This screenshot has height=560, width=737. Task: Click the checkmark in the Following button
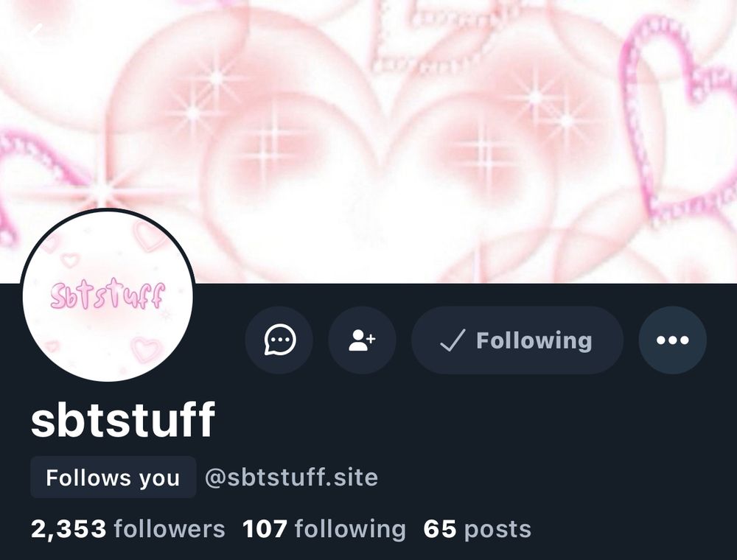pos(453,340)
